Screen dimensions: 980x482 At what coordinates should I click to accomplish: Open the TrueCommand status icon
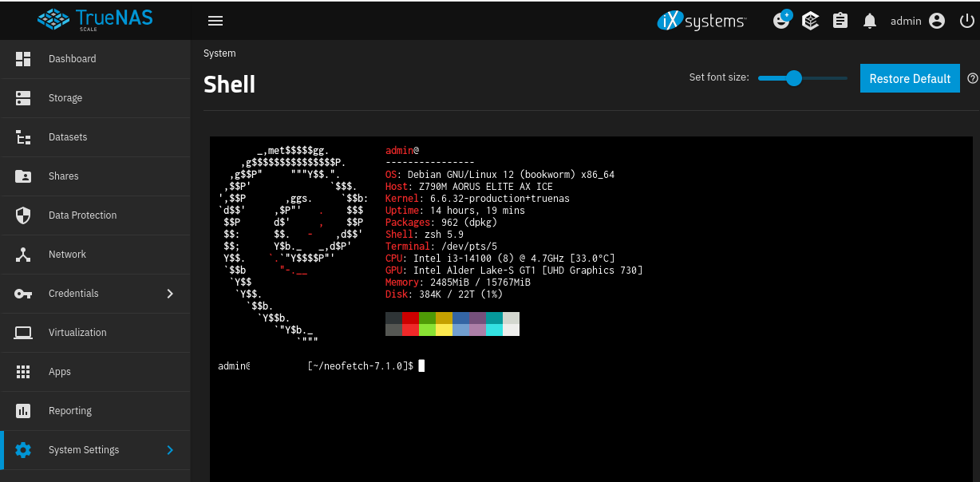pyautogui.click(x=811, y=21)
